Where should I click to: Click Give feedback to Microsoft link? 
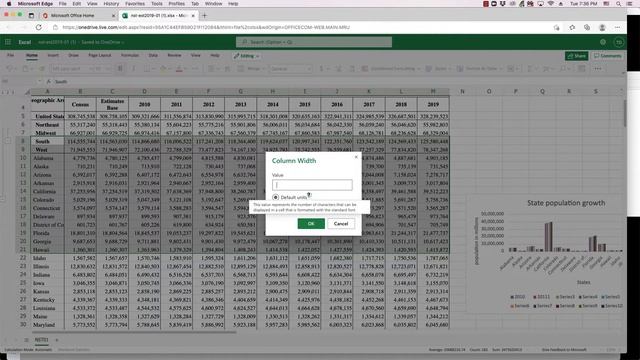tap(564, 350)
